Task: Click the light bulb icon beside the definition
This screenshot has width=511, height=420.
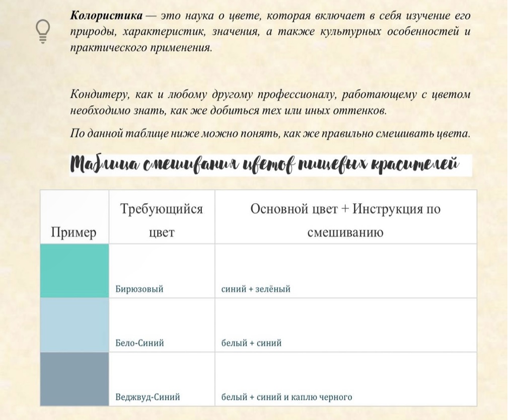Action: (43, 32)
